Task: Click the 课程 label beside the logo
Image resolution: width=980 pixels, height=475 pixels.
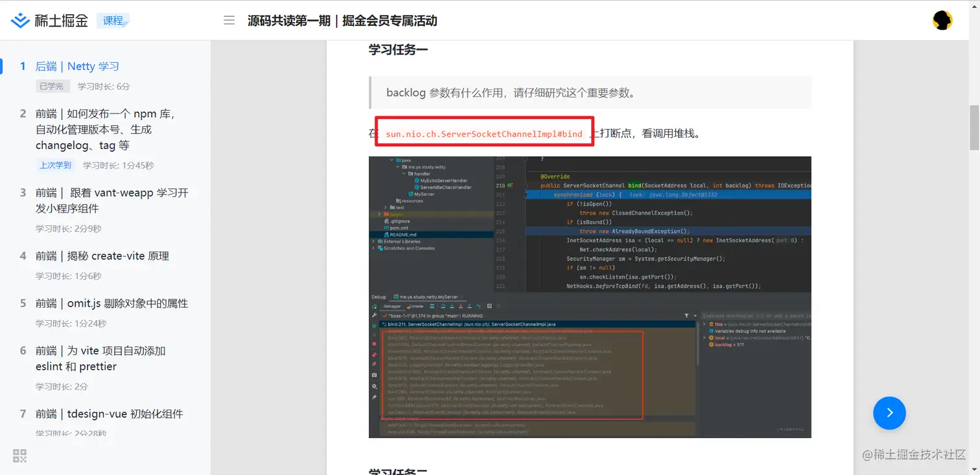Action: pyautogui.click(x=113, y=21)
